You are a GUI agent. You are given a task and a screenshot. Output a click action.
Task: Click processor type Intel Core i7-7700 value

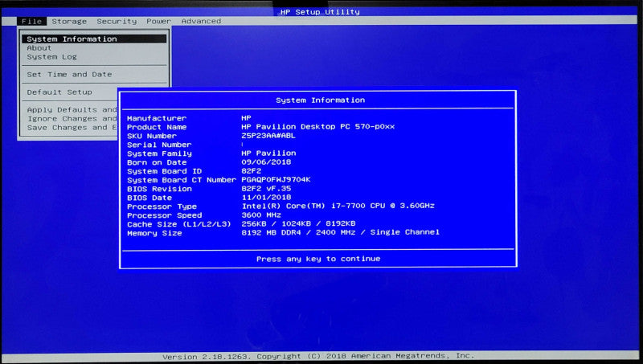pos(338,207)
